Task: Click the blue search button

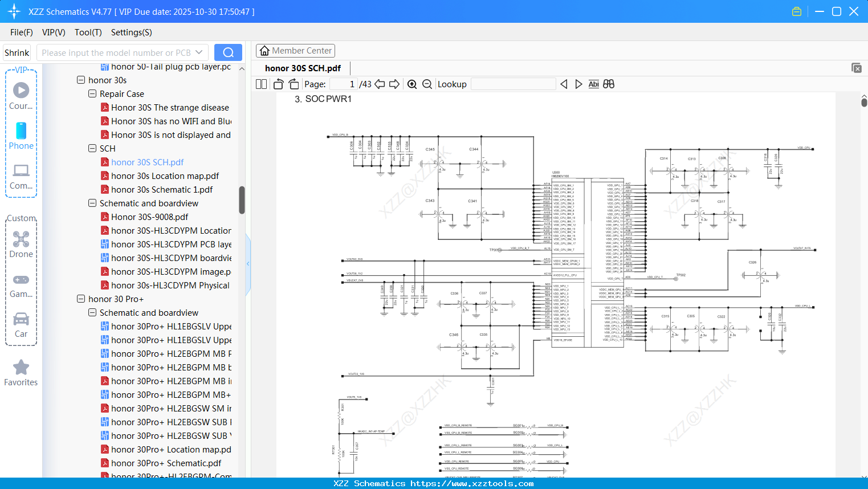Action: tap(228, 52)
